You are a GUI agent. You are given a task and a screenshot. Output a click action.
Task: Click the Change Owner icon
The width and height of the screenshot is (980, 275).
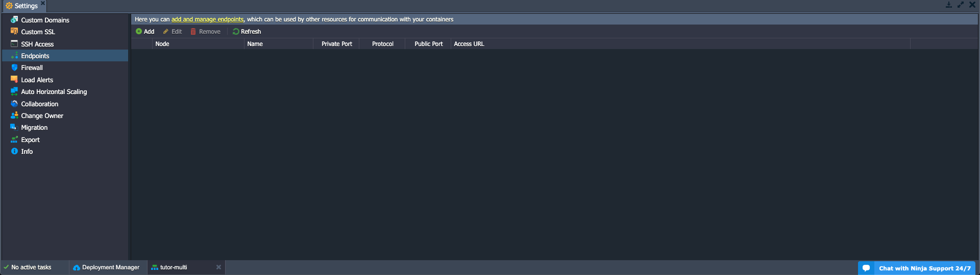[14, 116]
